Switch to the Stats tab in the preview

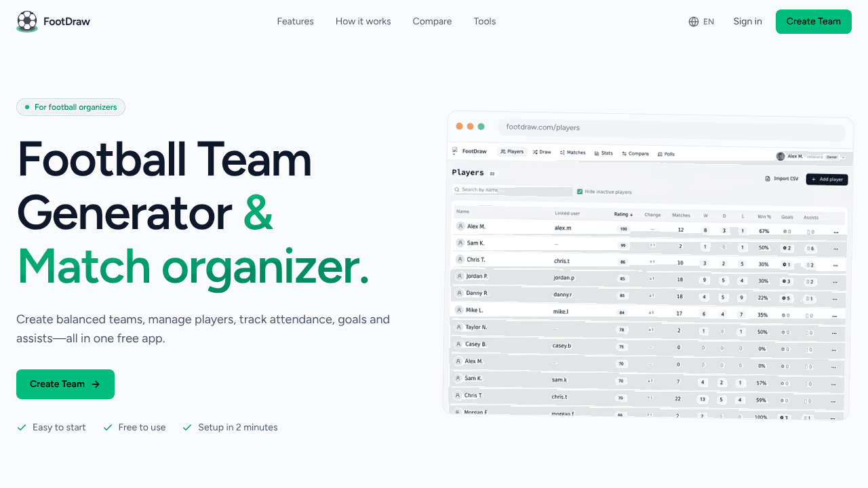pos(604,153)
